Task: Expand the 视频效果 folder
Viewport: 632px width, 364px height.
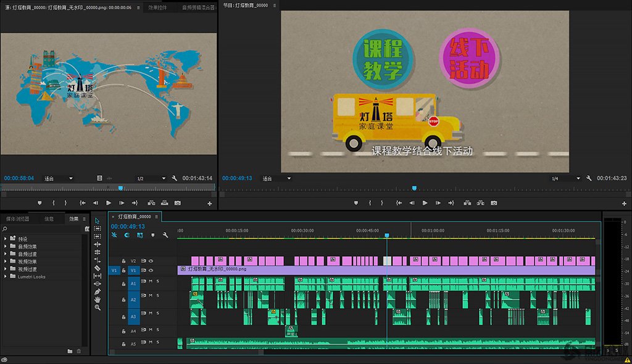Action: 6,262
